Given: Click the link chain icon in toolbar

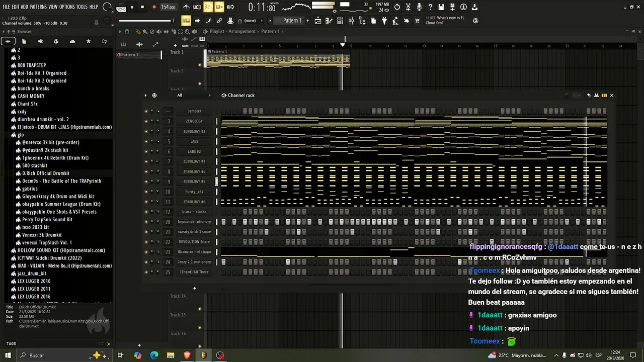Looking at the screenshot, I should 219,21.
